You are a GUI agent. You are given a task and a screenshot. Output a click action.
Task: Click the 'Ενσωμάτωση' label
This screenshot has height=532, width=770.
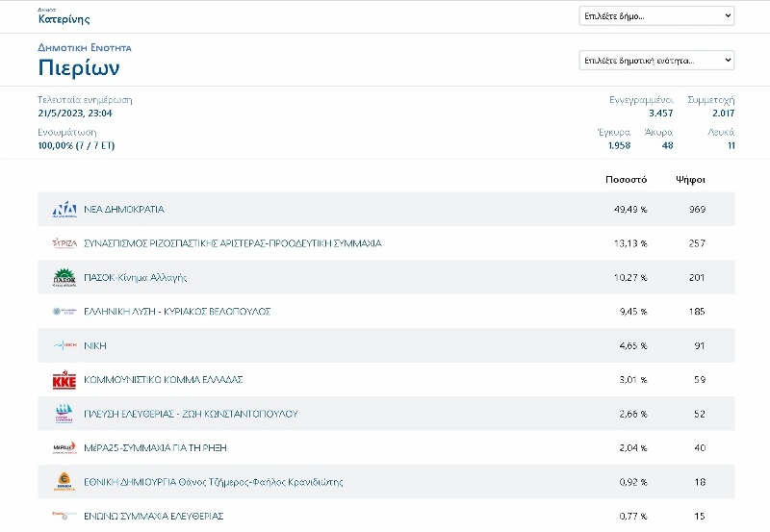click(67, 133)
